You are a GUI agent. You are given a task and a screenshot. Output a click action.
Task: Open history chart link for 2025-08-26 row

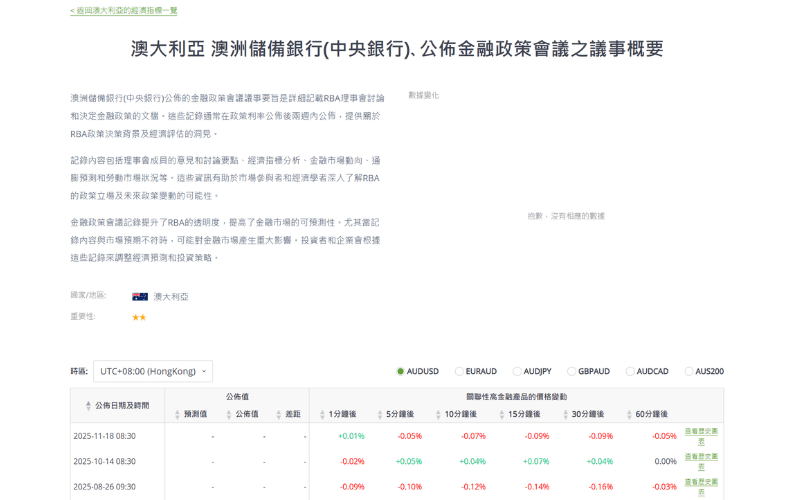tap(701, 487)
